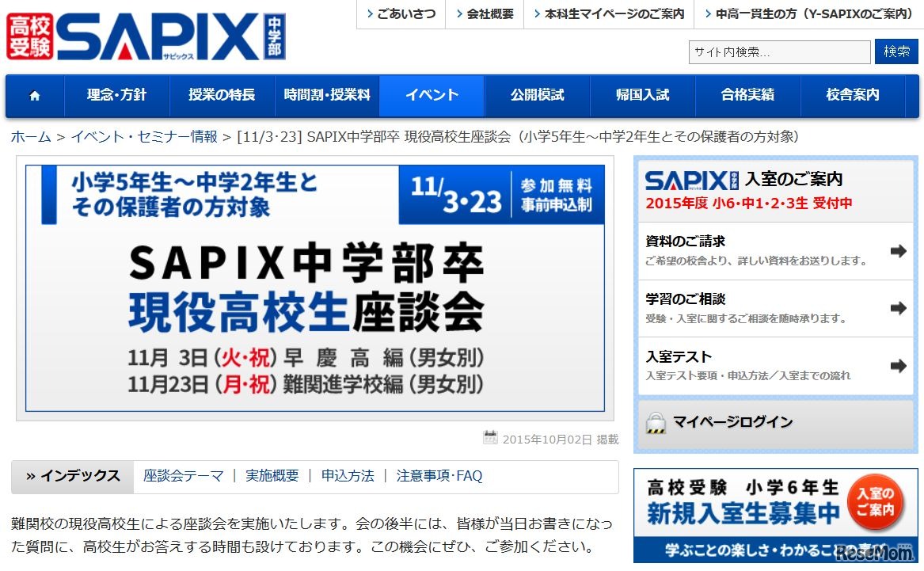Viewport: 924px width, 571px height.
Task: Open the 帰国入試 menu
Action: pos(643,95)
